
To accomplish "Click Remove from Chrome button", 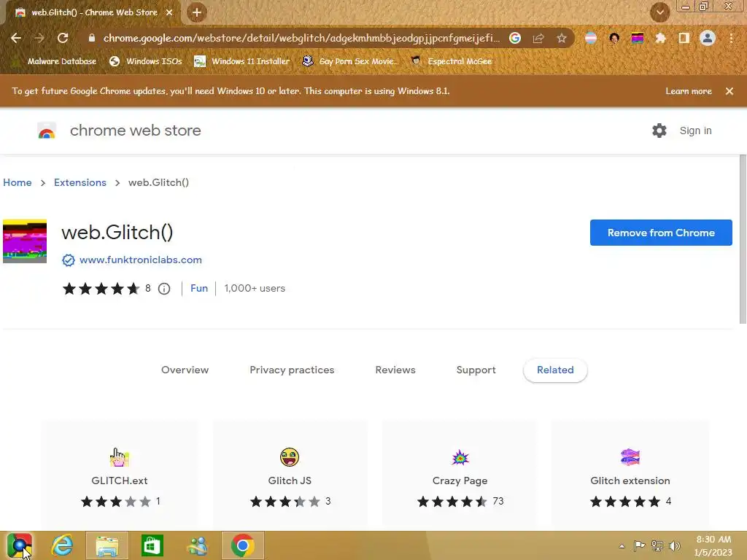I will (x=661, y=233).
